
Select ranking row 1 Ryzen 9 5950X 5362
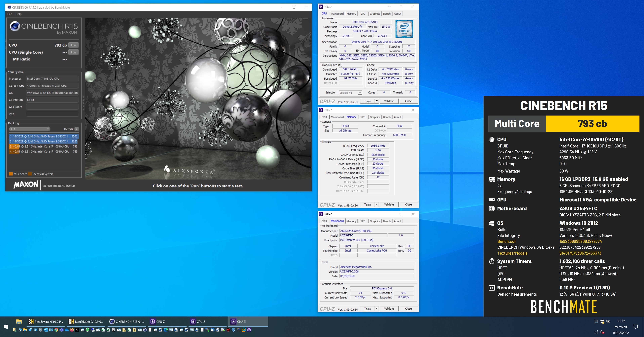(44, 136)
